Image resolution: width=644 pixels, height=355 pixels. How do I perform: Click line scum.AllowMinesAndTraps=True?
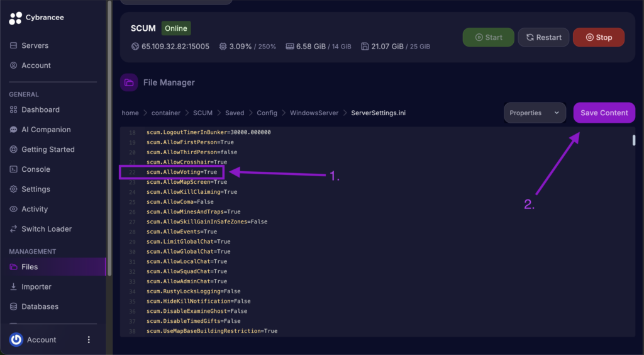(x=194, y=211)
